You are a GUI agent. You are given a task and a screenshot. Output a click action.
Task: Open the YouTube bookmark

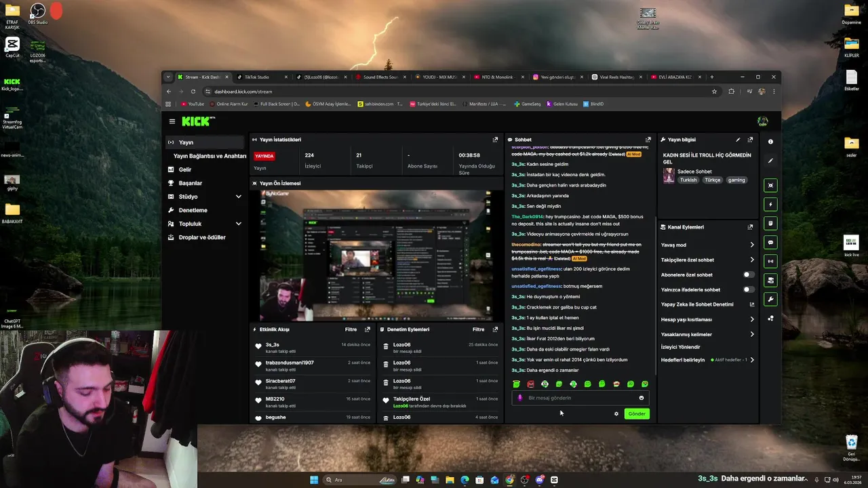coord(193,104)
